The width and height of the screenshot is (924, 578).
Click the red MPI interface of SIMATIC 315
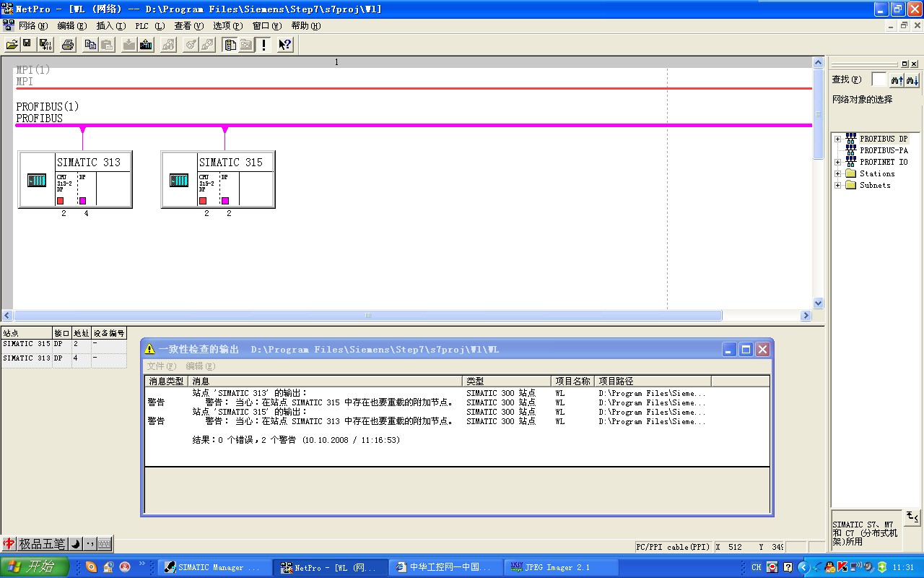203,201
